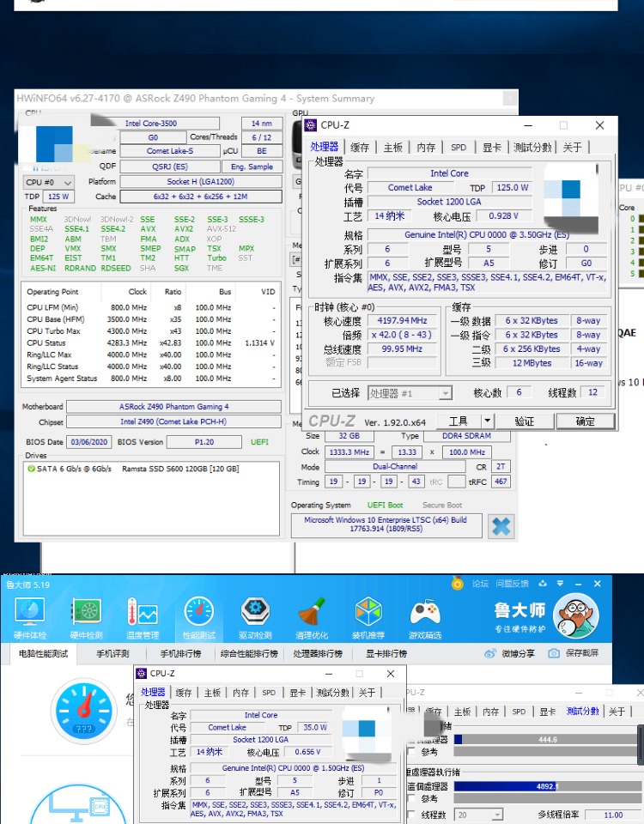Screen dimensions: 644x824
Task: Open the 处理器 #1 selection dropdown
Action: click(410, 393)
